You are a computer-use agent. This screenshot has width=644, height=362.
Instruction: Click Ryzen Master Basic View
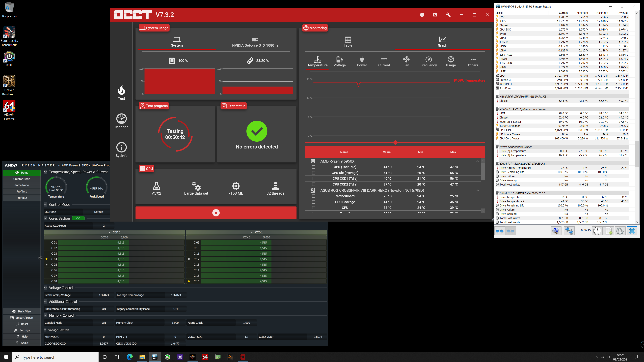(x=21, y=311)
